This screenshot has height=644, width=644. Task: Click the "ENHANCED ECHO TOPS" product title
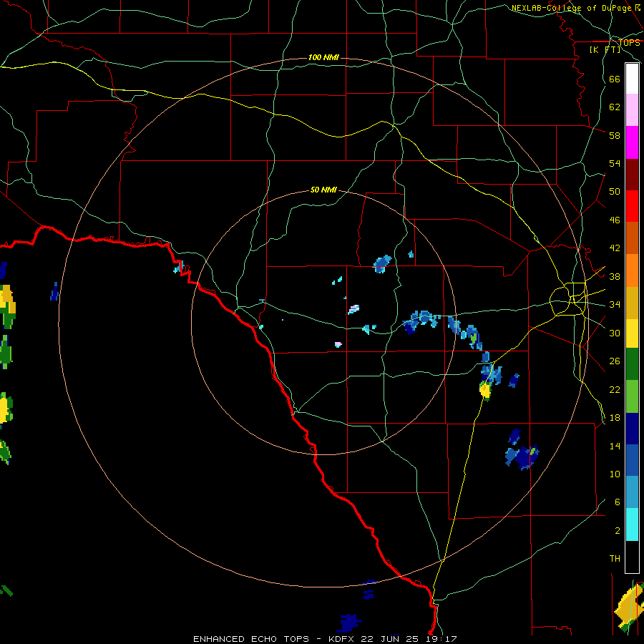pyautogui.click(x=251, y=639)
